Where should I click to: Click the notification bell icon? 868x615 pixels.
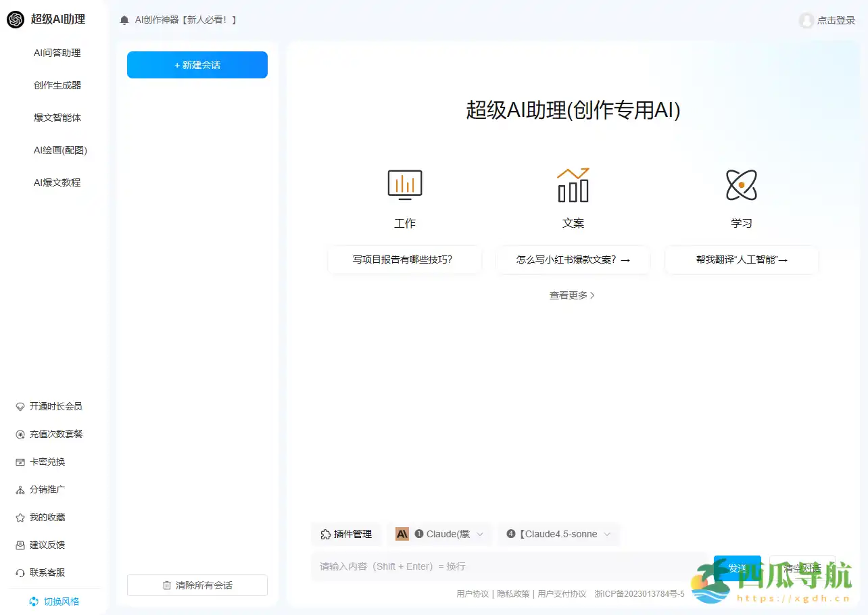click(x=124, y=20)
